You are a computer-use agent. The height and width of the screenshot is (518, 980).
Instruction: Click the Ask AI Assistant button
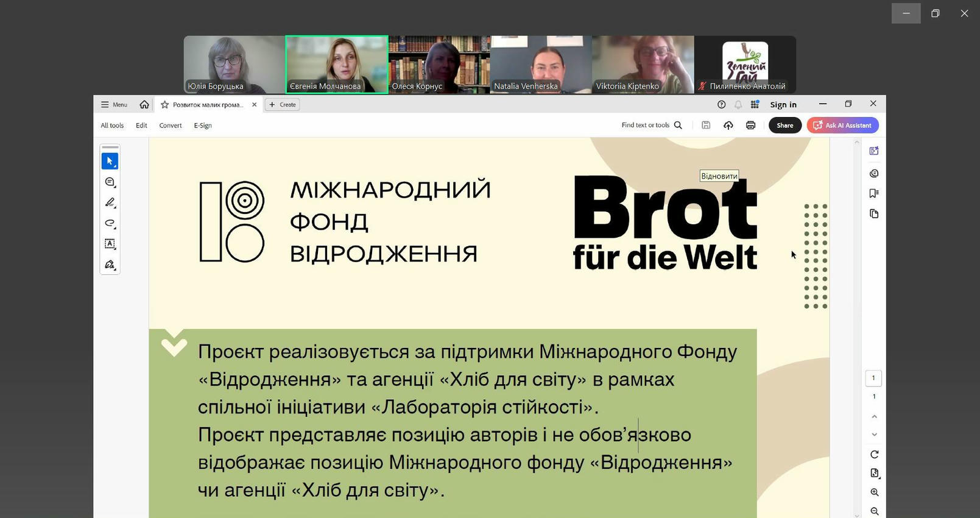coord(842,126)
